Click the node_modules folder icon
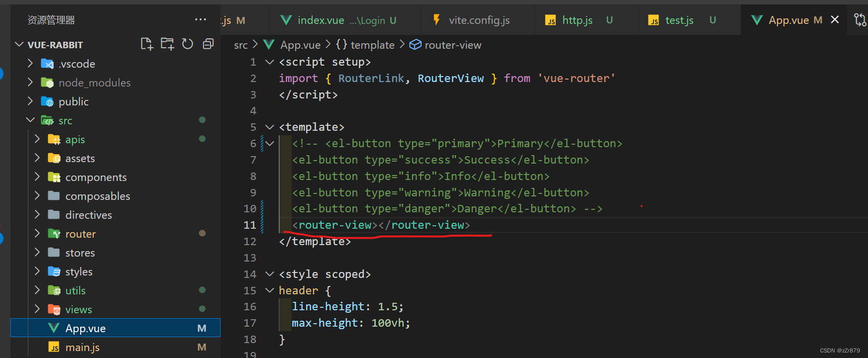This screenshot has width=868, height=358. [47, 83]
